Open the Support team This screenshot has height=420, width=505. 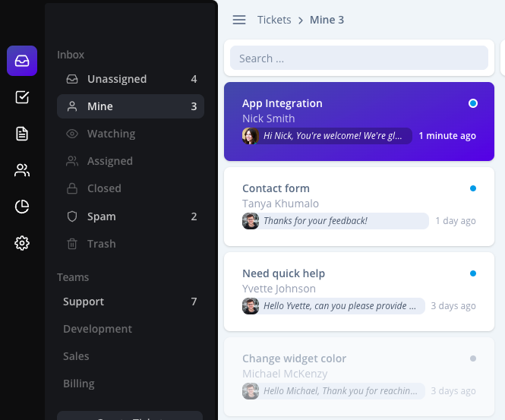click(131, 302)
